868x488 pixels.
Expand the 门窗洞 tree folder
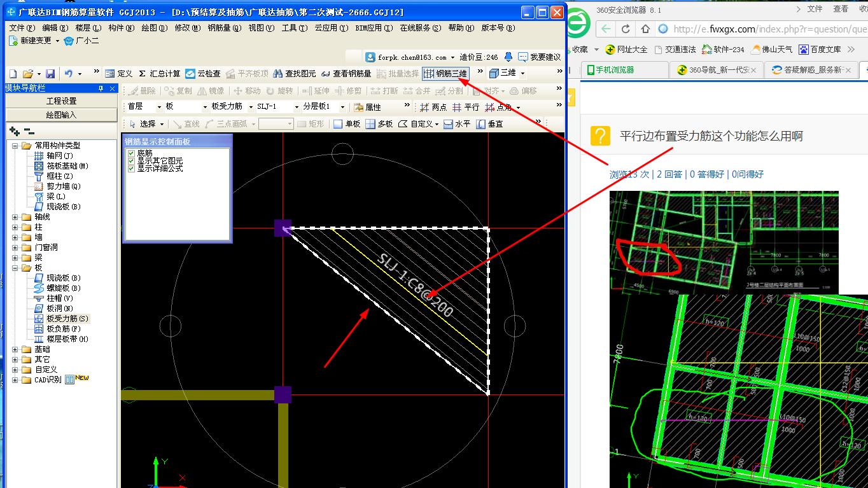tap(15, 247)
